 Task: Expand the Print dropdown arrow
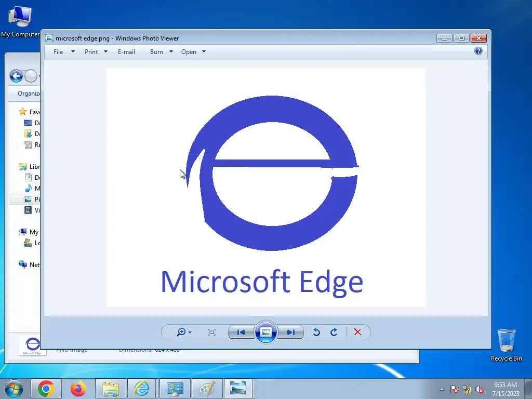105,51
